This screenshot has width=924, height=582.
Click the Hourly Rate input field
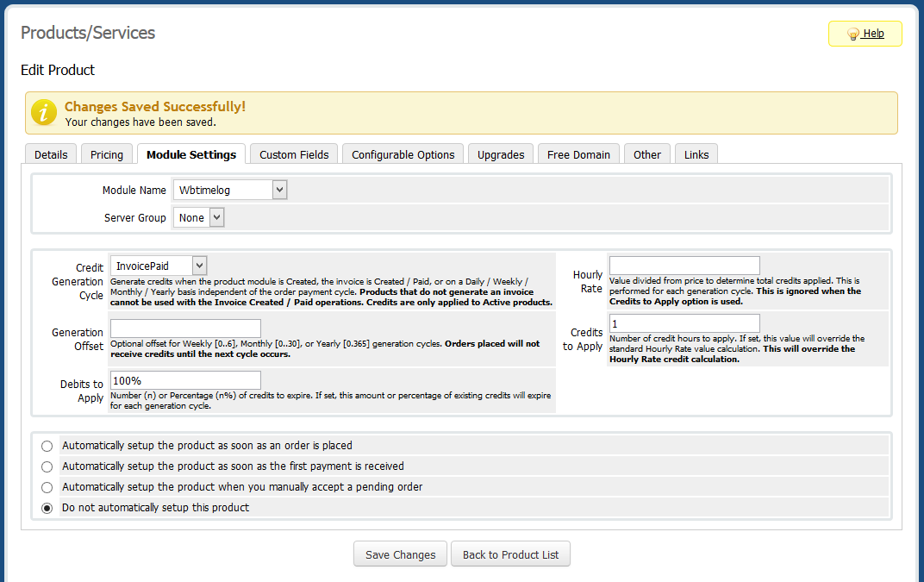684,265
